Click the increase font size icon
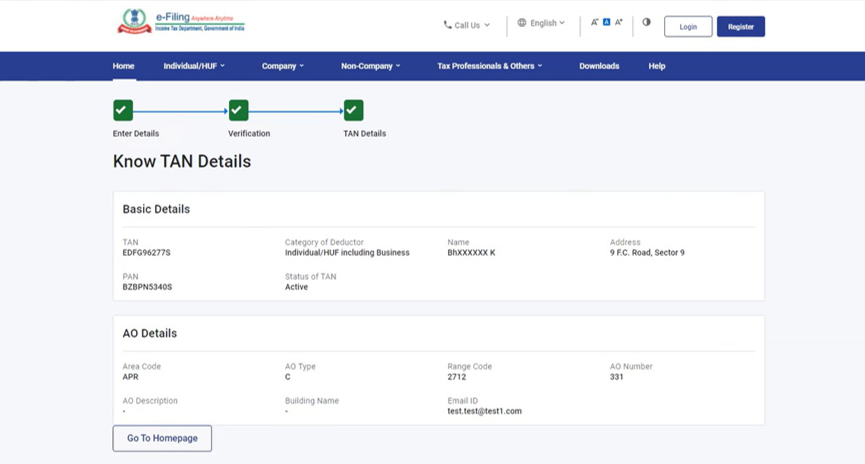Screen dimensions: 865x464 pos(619,22)
